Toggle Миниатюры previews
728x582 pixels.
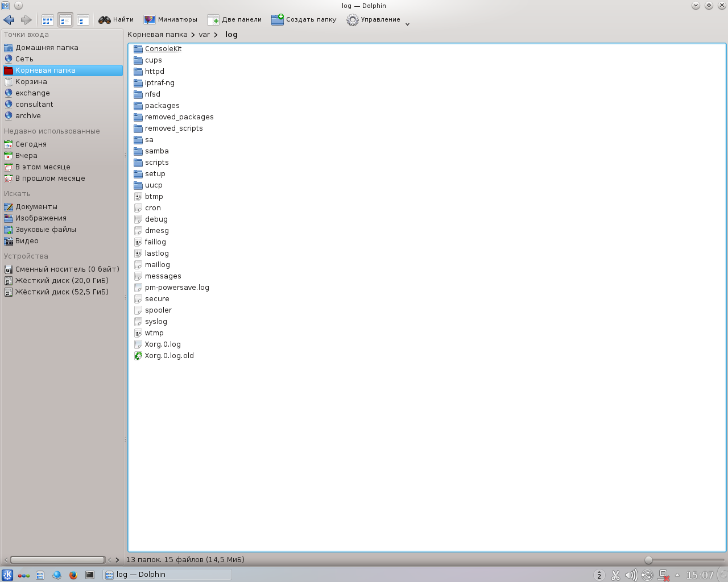click(x=170, y=20)
